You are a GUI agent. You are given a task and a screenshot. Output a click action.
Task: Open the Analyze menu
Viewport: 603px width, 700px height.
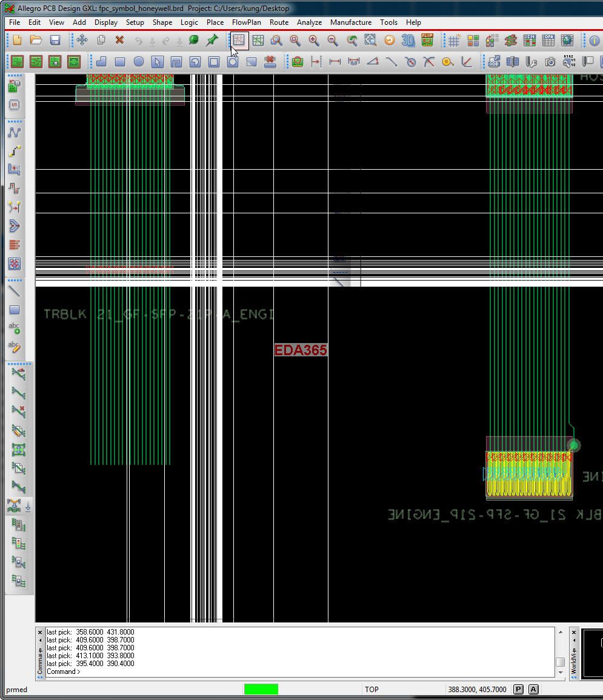coord(309,22)
